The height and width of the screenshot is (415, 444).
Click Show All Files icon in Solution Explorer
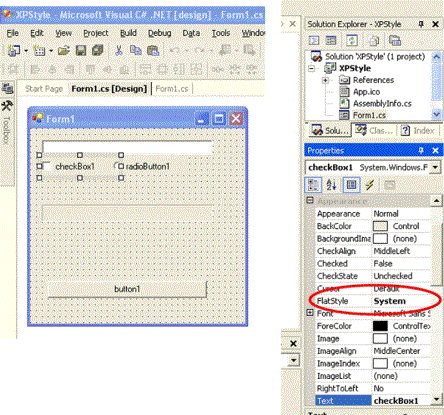click(374, 41)
